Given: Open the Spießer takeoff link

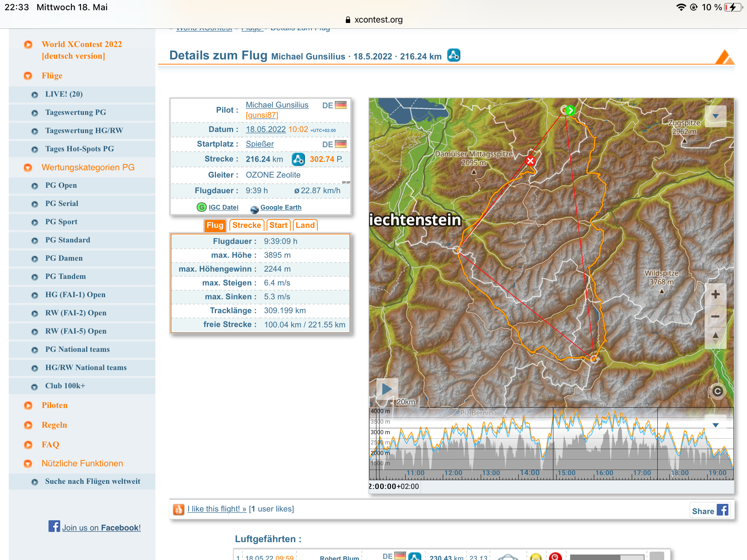Looking at the screenshot, I should [260, 144].
